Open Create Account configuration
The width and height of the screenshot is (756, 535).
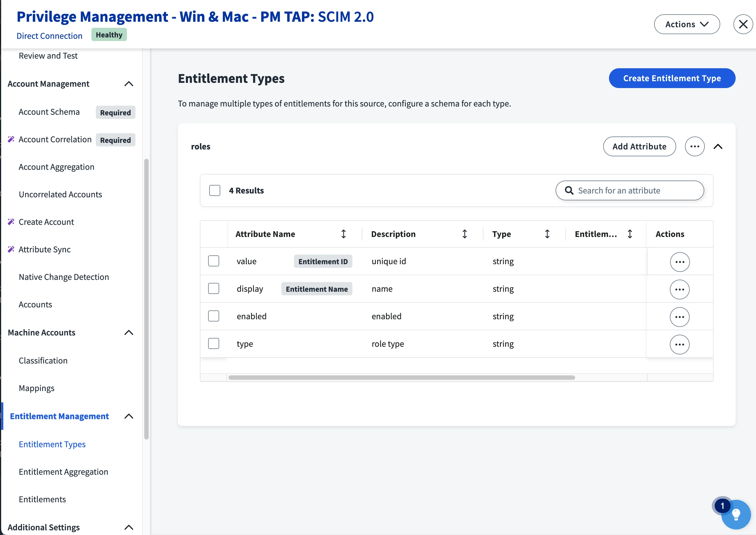(46, 222)
